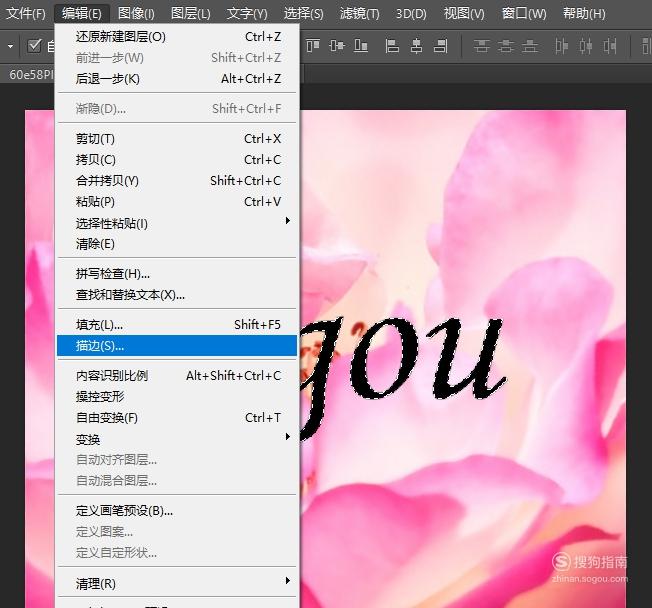Open the 窗口(W) menu

click(524, 14)
